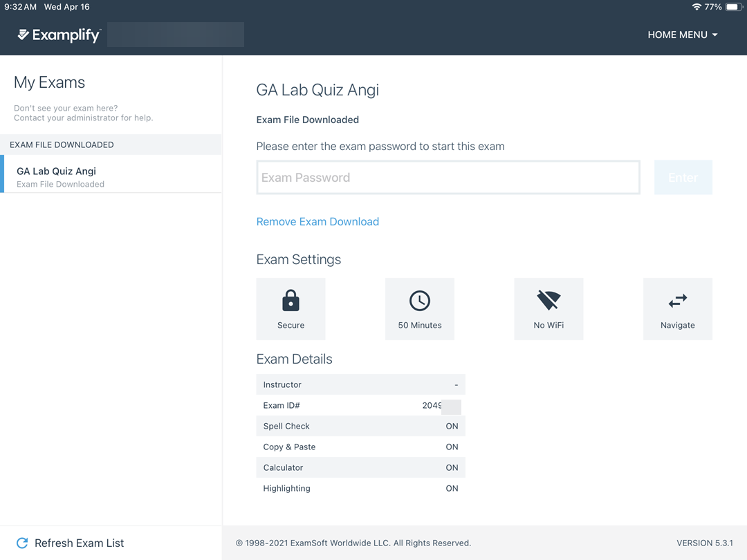Screen dimensions: 747x560
Task: Click the Copy & Paste ON value
Action: [452, 447]
